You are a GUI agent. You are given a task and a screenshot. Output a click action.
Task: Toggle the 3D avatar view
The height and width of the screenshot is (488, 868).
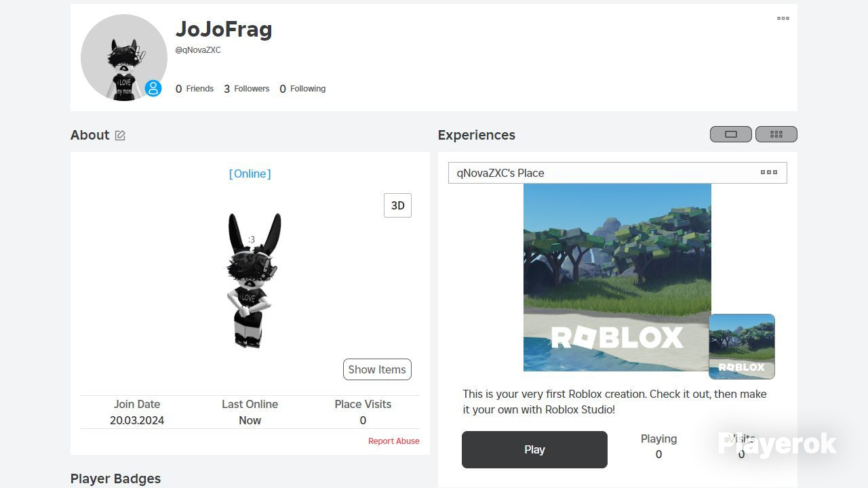(x=397, y=205)
